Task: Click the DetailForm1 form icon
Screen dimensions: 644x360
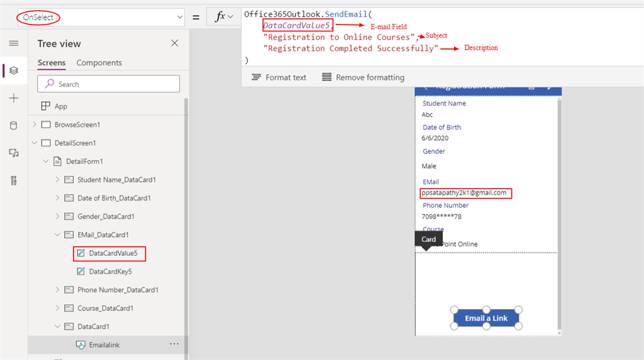Action: point(57,161)
